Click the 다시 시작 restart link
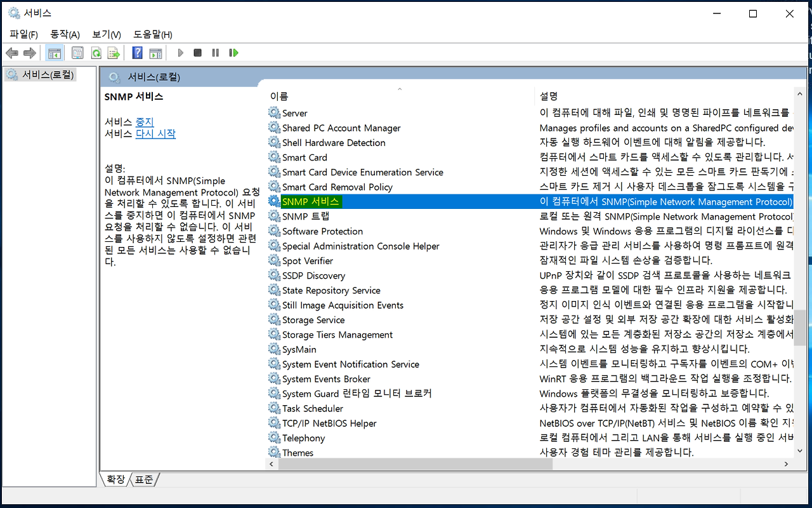The width and height of the screenshot is (812, 508). click(x=155, y=134)
